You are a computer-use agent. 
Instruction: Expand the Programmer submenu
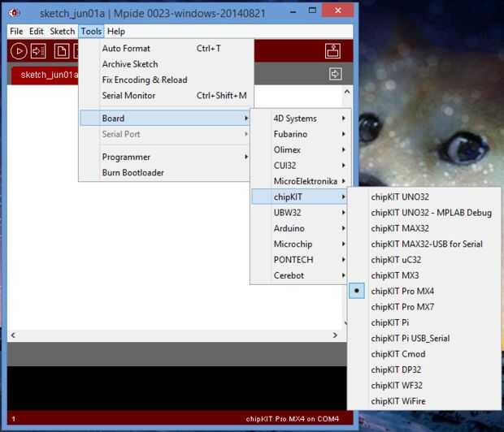pyautogui.click(x=164, y=157)
